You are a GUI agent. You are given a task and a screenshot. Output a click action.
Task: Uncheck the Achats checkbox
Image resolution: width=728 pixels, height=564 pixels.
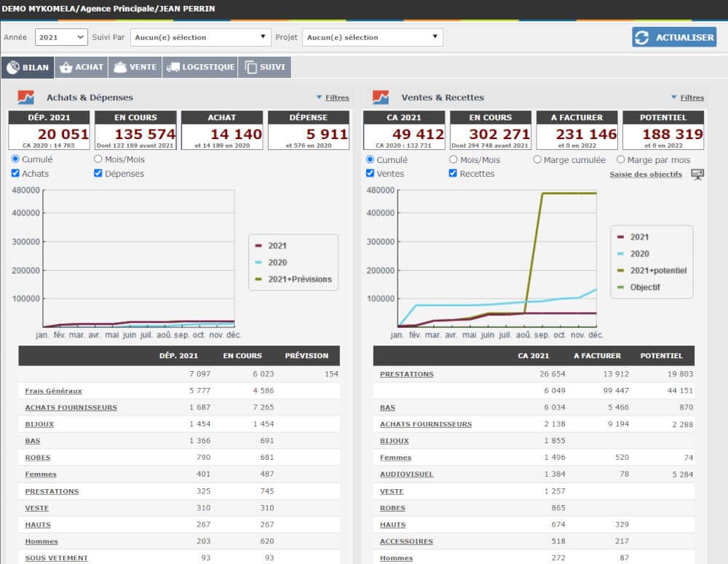pyautogui.click(x=15, y=173)
